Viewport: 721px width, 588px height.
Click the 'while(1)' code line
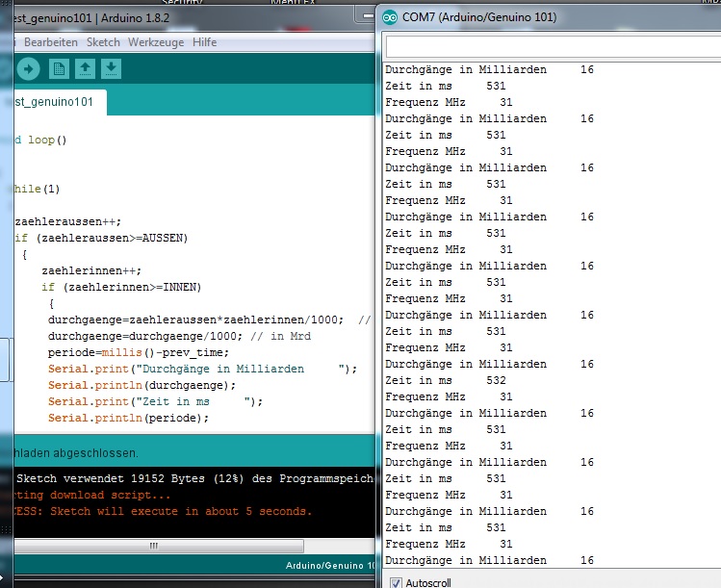point(37,189)
